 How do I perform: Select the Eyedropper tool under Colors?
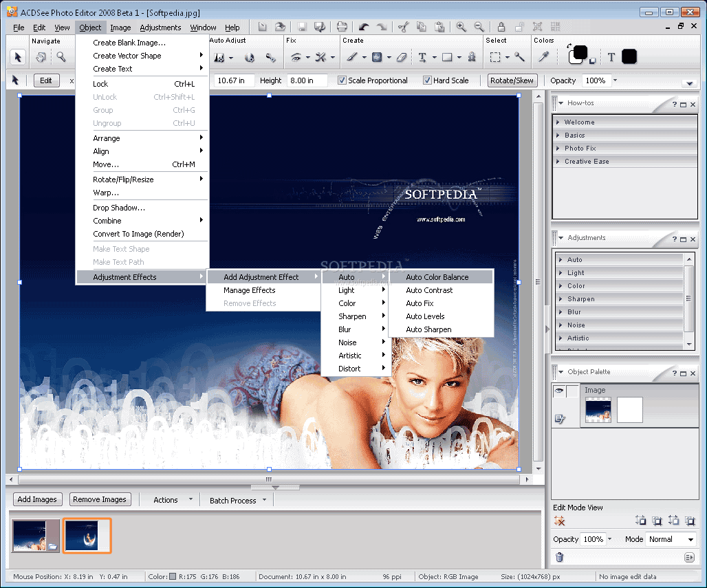tap(544, 57)
